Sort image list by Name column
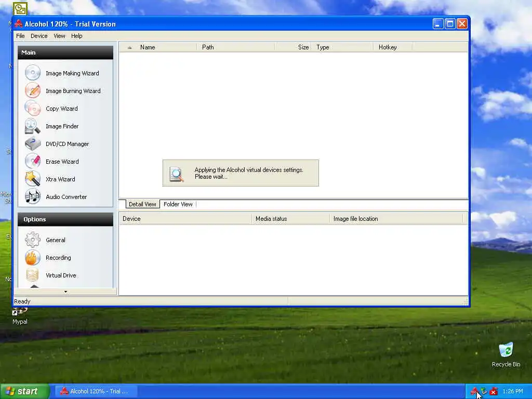 pos(168,47)
